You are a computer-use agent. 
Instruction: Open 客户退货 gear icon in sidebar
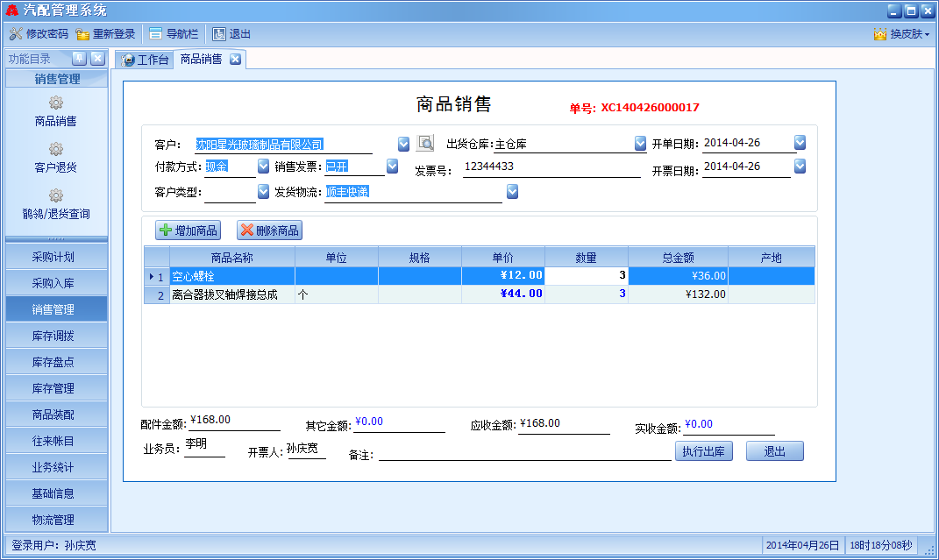pos(56,150)
